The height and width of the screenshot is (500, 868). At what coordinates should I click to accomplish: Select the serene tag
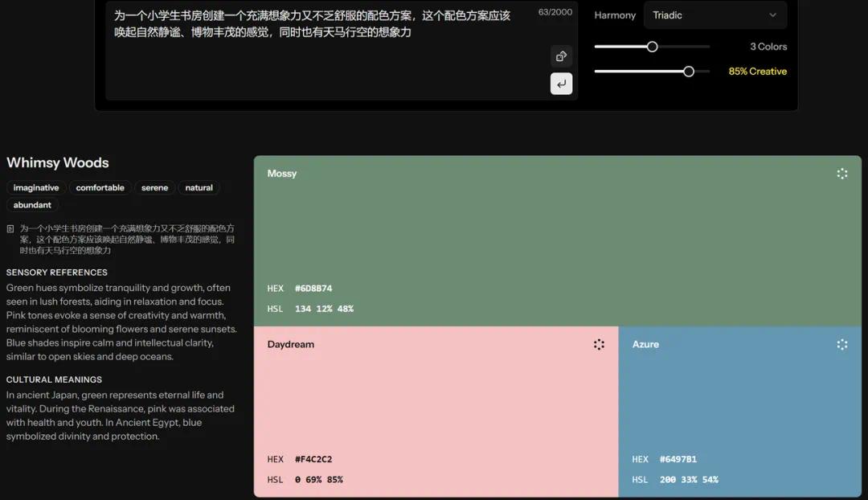point(154,187)
